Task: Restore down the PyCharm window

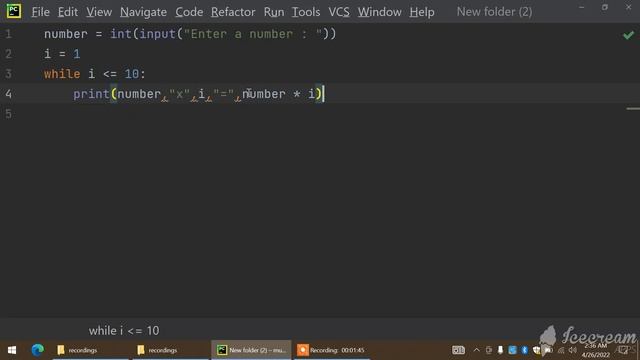Action: 605,7
